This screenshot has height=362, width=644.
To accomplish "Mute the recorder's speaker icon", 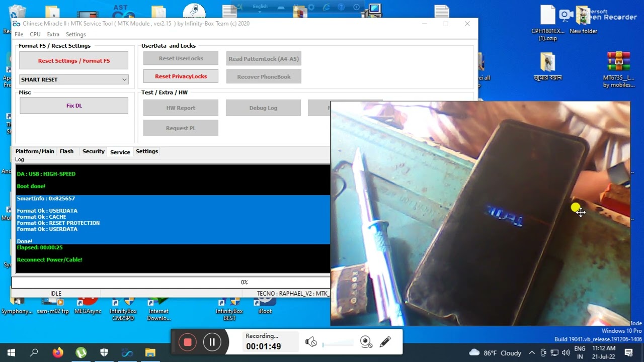I will (311, 342).
